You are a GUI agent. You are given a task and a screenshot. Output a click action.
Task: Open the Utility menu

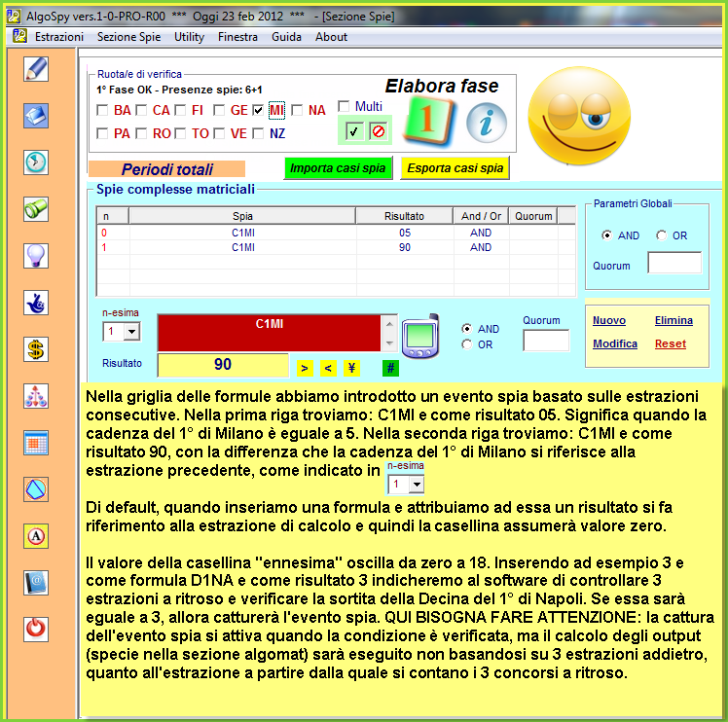(x=189, y=37)
